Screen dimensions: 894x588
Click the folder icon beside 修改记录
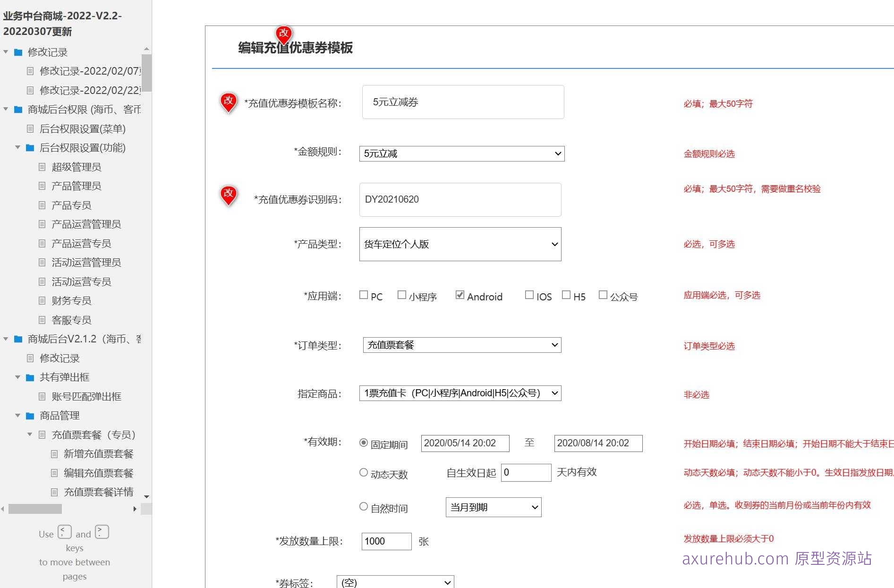tap(17, 52)
